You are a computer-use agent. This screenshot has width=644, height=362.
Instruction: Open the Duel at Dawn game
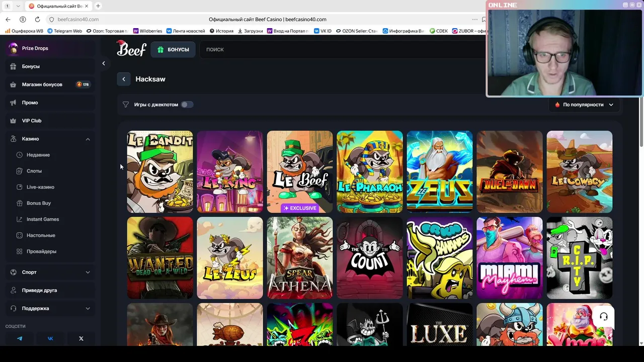pos(510,172)
